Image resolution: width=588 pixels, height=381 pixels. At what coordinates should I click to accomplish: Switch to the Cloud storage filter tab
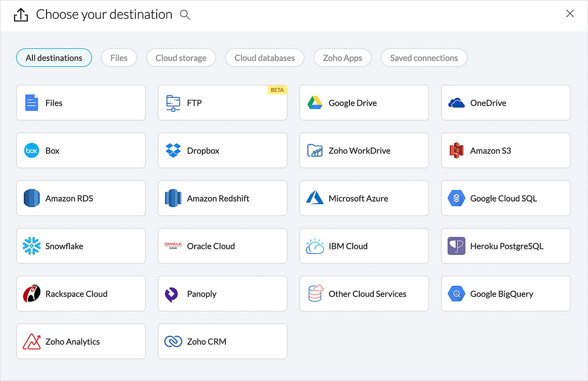click(x=181, y=58)
